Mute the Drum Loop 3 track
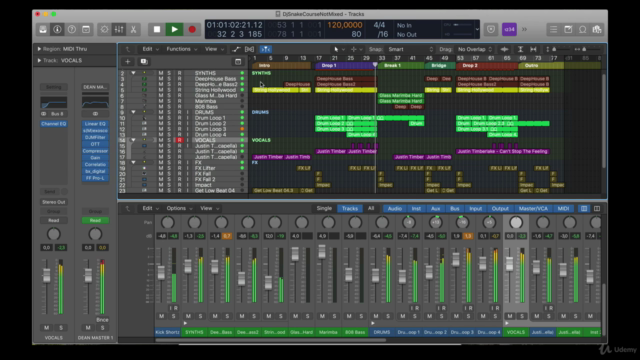The image size is (640, 360). click(x=161, y=129)
